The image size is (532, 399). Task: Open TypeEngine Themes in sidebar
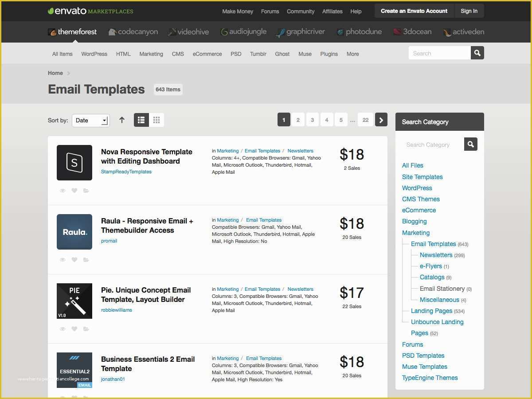(430, 378)
